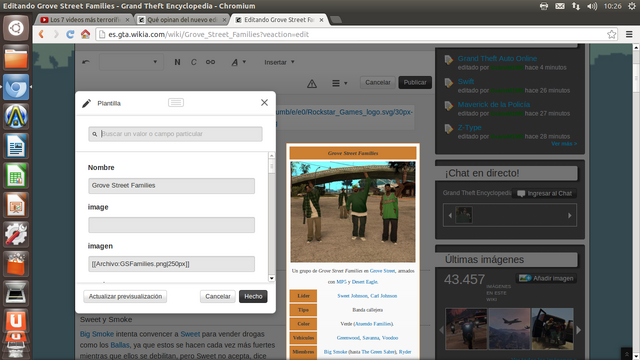Insert a link with the chain icon
Image resolution: width=640 pixels, height=360 pixels.
[x=210, y=62]
